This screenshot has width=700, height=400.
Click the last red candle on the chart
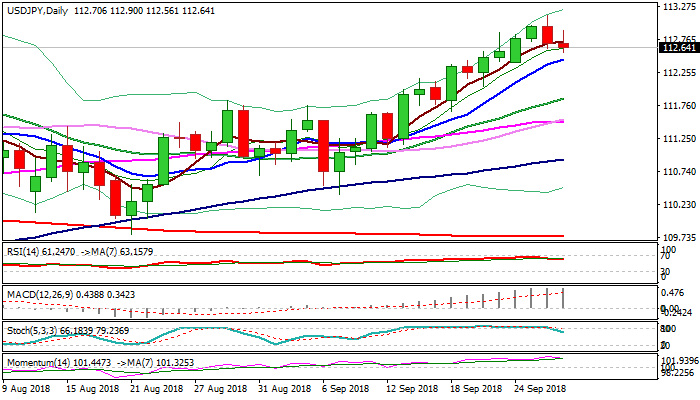pos(564,45)
